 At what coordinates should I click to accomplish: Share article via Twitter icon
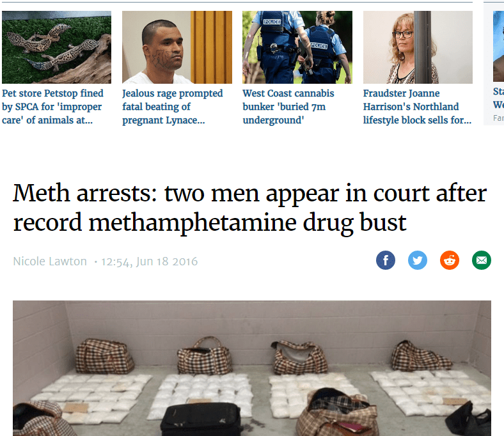coord(418,260)
